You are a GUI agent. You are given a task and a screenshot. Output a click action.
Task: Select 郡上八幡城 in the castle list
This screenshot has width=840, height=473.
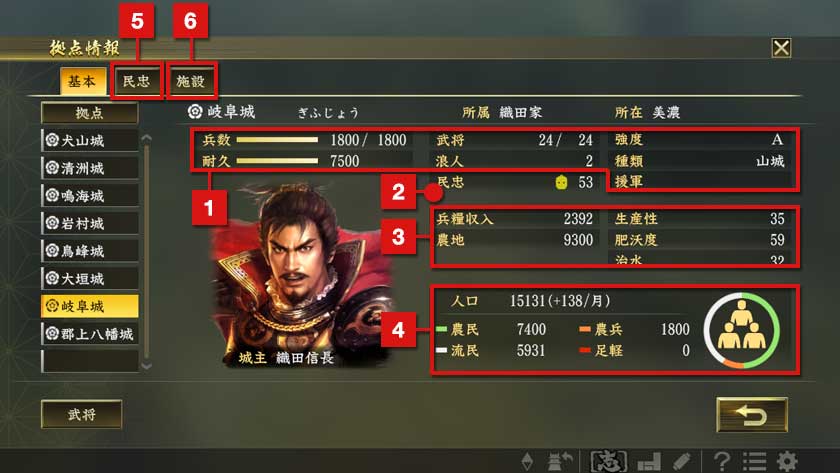point(89,334)
